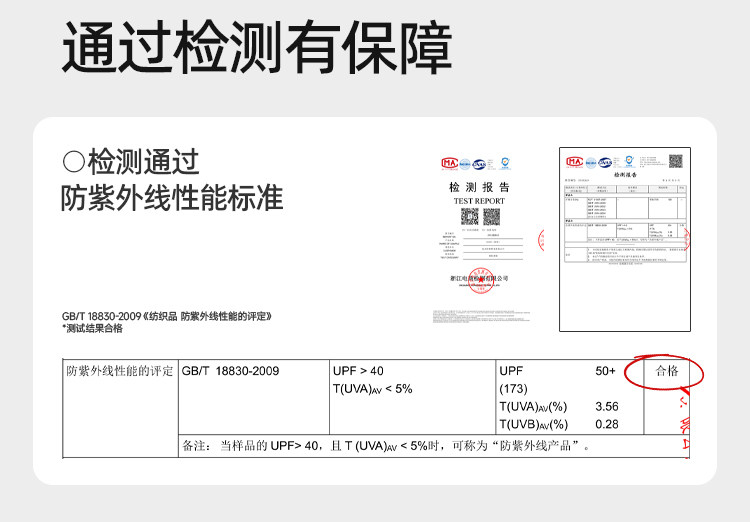The width and height of the screenshot is (750, 522).
Task: Click the MA logo on bordered report page
Action: point(574,161)
